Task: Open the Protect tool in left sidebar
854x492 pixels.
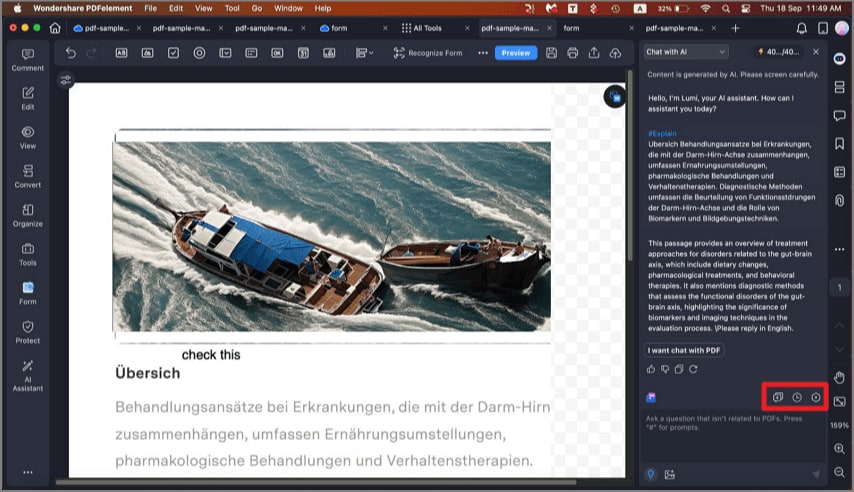Action: tap(28, 332)
